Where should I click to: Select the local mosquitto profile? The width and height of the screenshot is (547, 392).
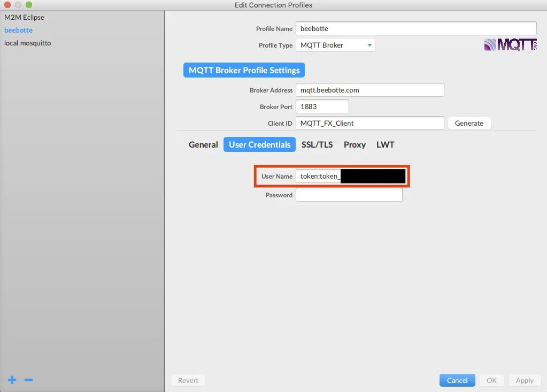click(x=27, y=43)
